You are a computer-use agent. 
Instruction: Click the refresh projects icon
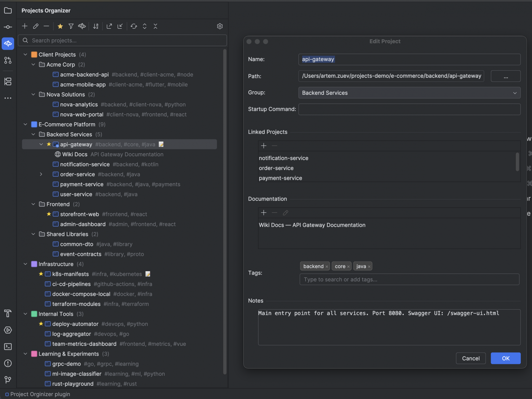[x=134, y=26]
